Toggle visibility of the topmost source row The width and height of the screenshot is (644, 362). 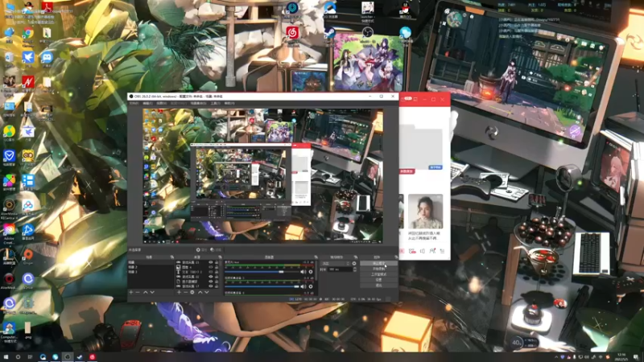pos(211,262)
